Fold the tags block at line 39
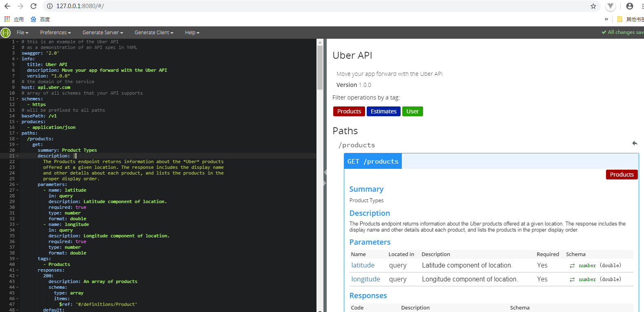 coord(17,259)
